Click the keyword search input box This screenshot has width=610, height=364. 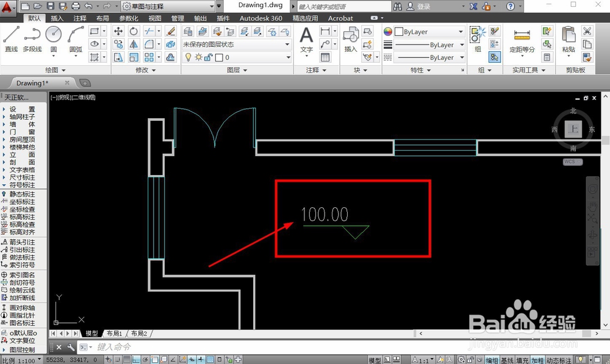pos(344,6)
